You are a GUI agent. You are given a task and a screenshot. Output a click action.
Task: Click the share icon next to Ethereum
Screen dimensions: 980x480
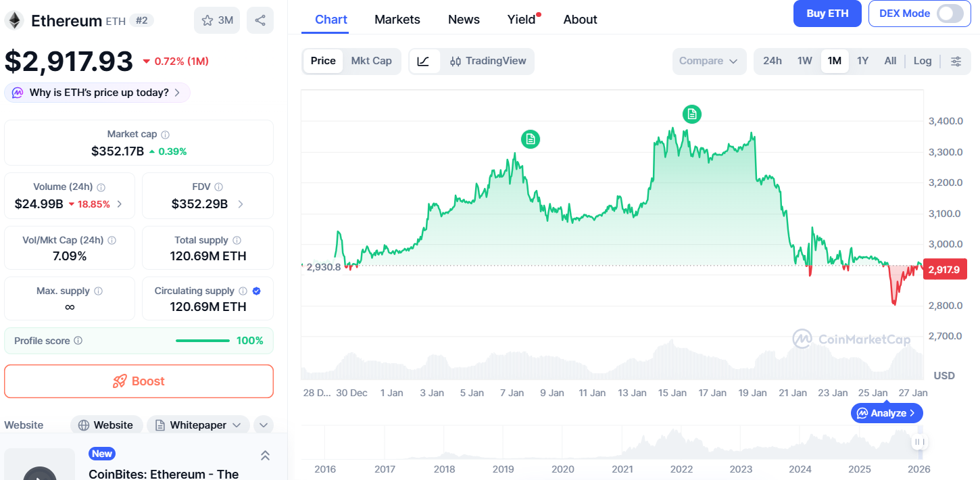(x=260, y=20)
